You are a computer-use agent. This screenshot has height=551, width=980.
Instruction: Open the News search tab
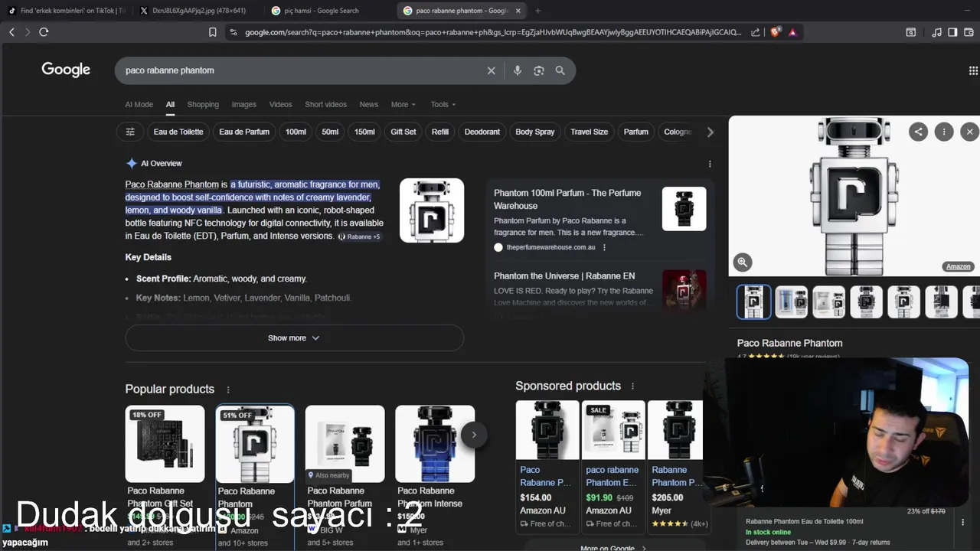point(369,104)
